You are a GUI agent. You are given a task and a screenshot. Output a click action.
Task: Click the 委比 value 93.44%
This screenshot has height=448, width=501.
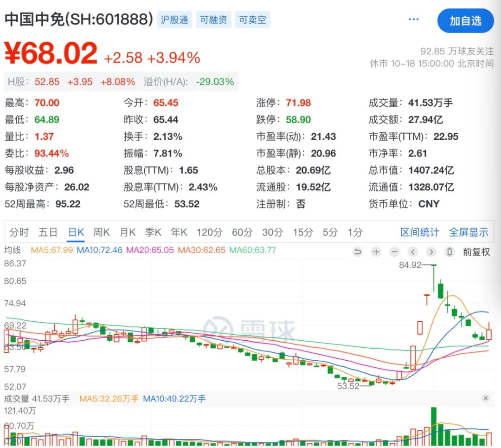(x=51, y=154)
